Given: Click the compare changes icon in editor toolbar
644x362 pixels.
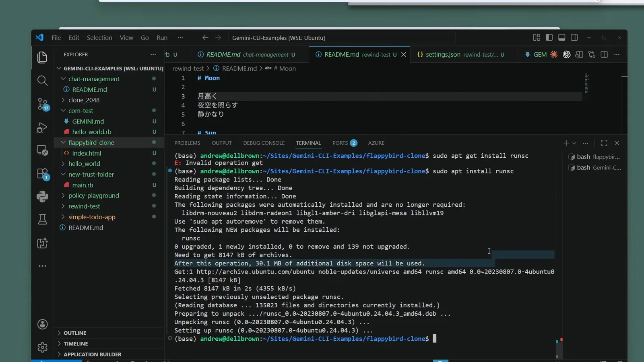Looking at the screenshot, I should click(592, 54).
